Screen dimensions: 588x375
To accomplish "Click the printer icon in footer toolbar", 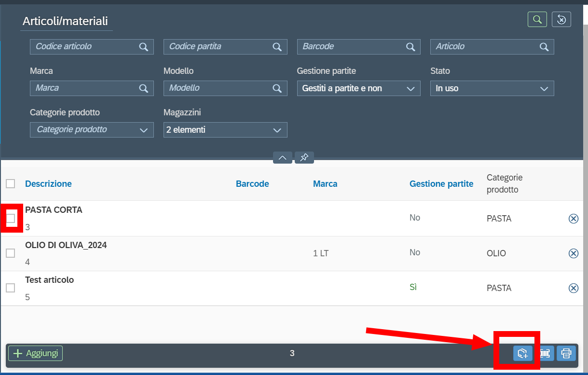I will tap(566, 353).
